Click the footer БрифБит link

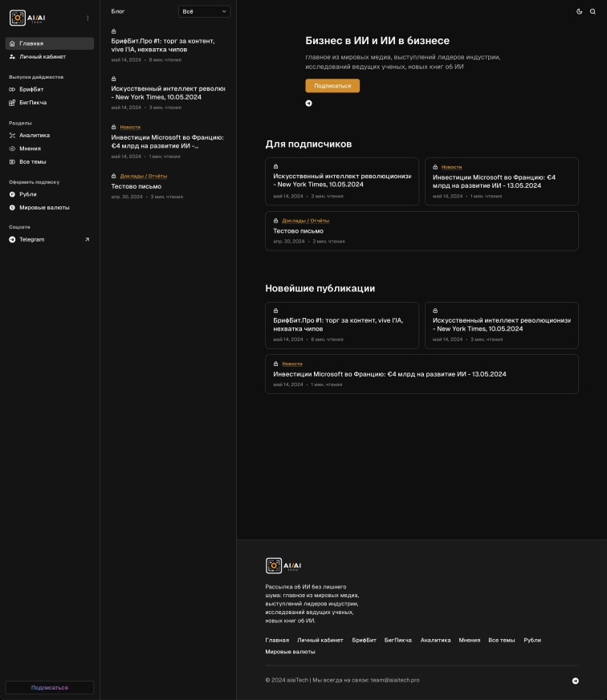(364, 640)
